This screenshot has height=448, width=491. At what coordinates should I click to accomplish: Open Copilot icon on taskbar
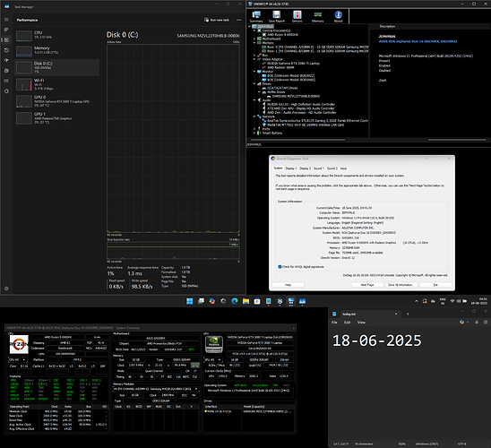pos(212,301)
